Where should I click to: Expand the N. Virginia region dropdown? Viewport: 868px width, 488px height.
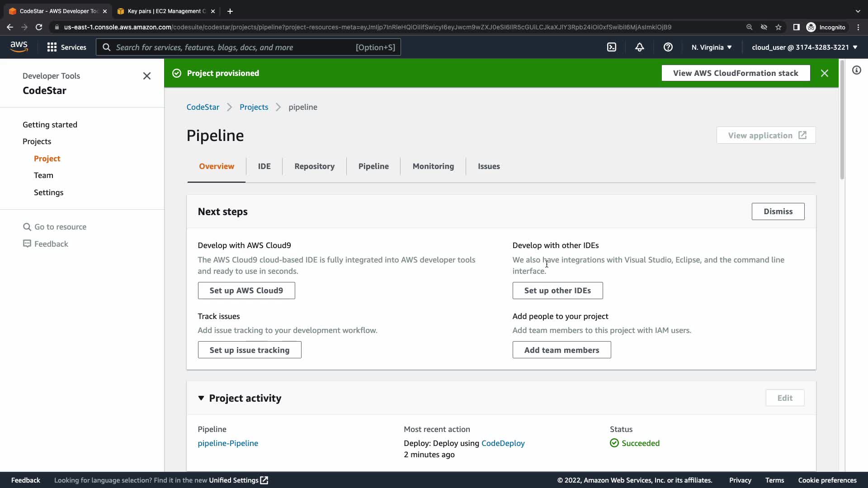tap(711, 47)
